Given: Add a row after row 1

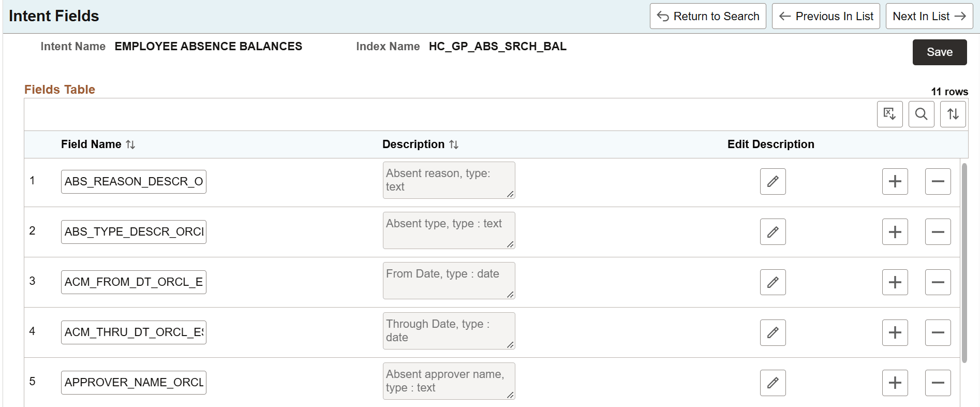Looking at the screenshot, I should click(895, 181).
